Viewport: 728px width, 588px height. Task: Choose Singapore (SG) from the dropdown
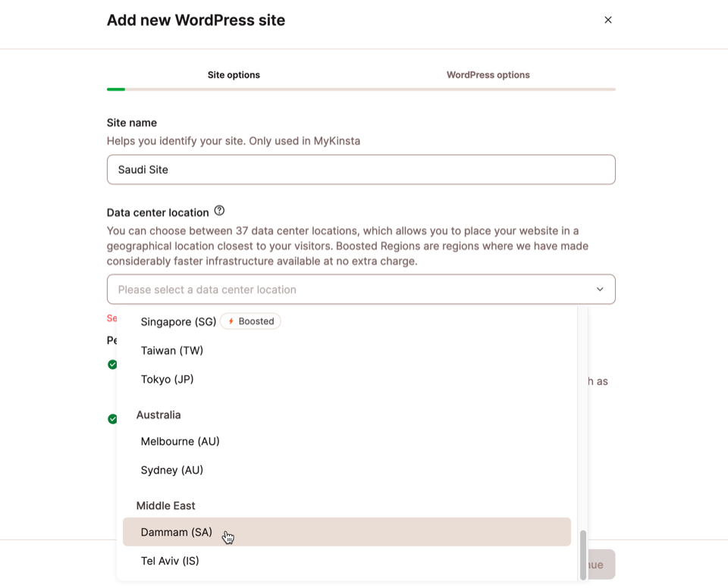click(x=178, y=321)
